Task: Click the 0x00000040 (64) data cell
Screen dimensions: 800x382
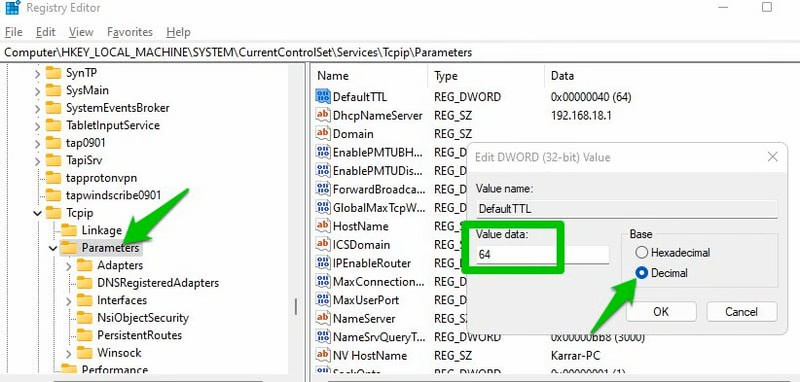Action: [x=591, y=97]
